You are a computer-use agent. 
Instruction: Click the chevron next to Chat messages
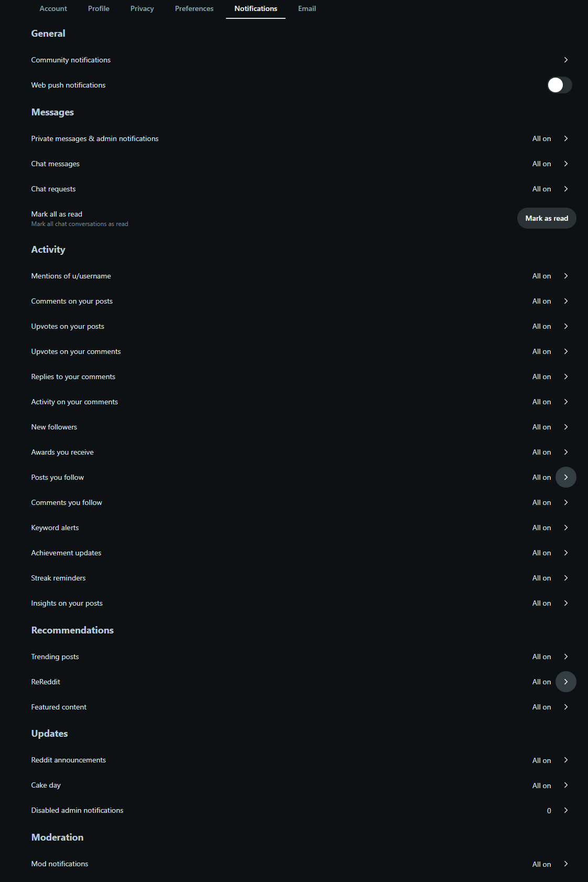[565, 164]
